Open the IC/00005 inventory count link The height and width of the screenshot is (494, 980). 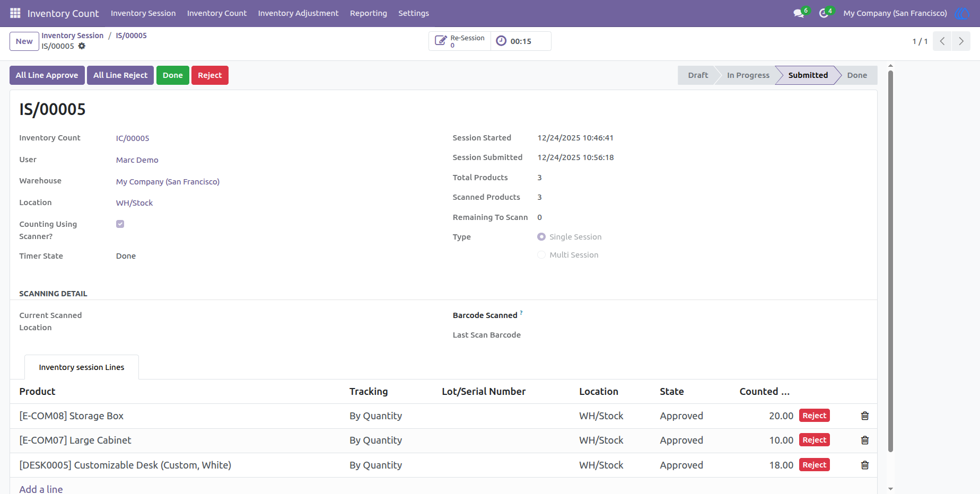pos(133,138)
